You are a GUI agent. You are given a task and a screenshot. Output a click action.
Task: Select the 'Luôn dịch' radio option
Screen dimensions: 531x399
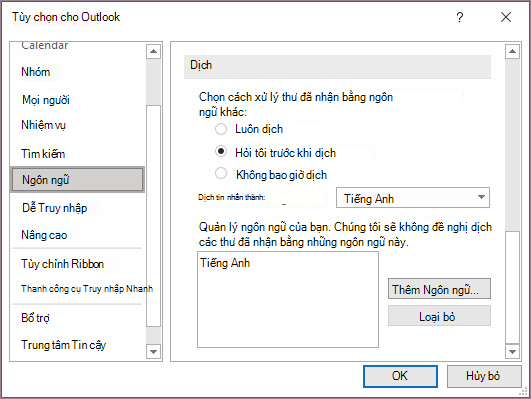pos(221,129)
